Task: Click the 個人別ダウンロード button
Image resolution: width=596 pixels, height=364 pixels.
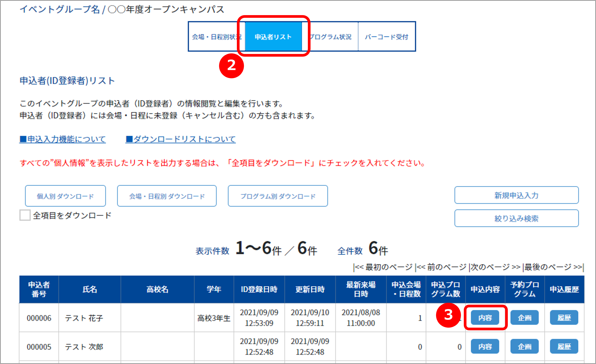Action: coord(65,196)
